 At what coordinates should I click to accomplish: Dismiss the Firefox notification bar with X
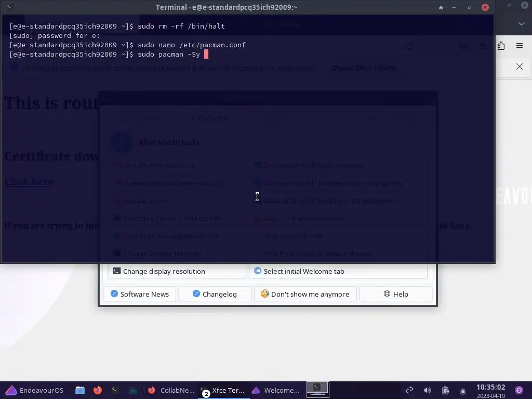pyautogui.click(x=520, y=66)
